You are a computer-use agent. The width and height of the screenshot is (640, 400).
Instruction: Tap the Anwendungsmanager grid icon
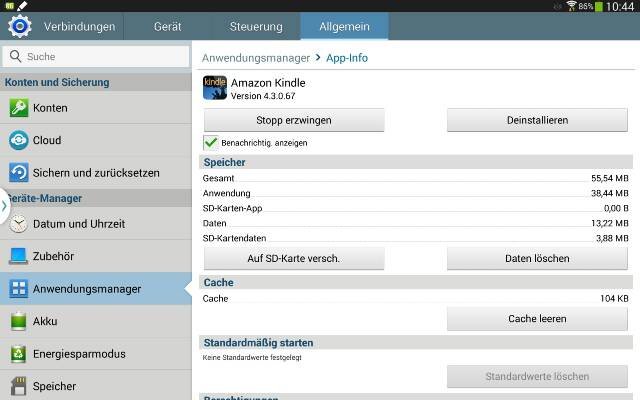point(19,289)
